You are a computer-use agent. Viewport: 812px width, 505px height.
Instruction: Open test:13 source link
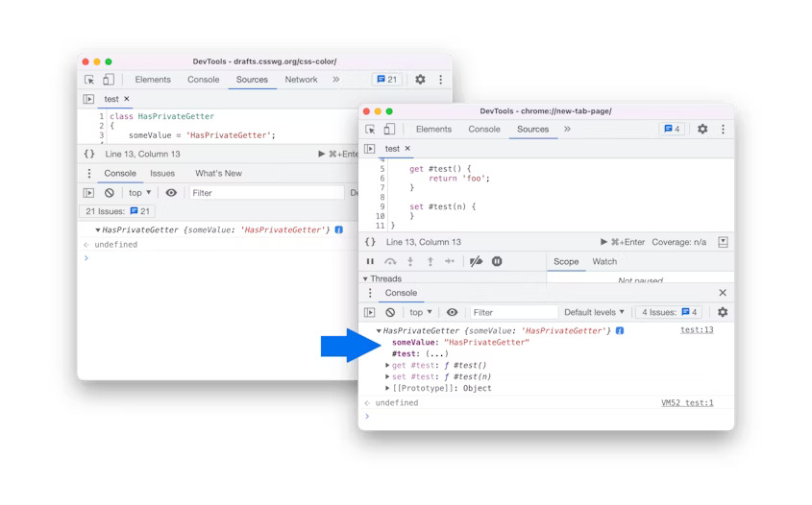[697, 330]
